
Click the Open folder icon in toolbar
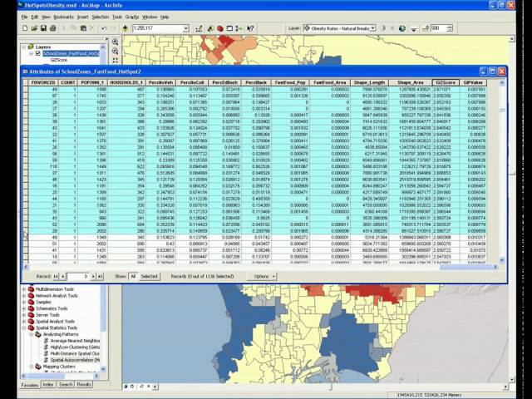click(x=34, y=28)
